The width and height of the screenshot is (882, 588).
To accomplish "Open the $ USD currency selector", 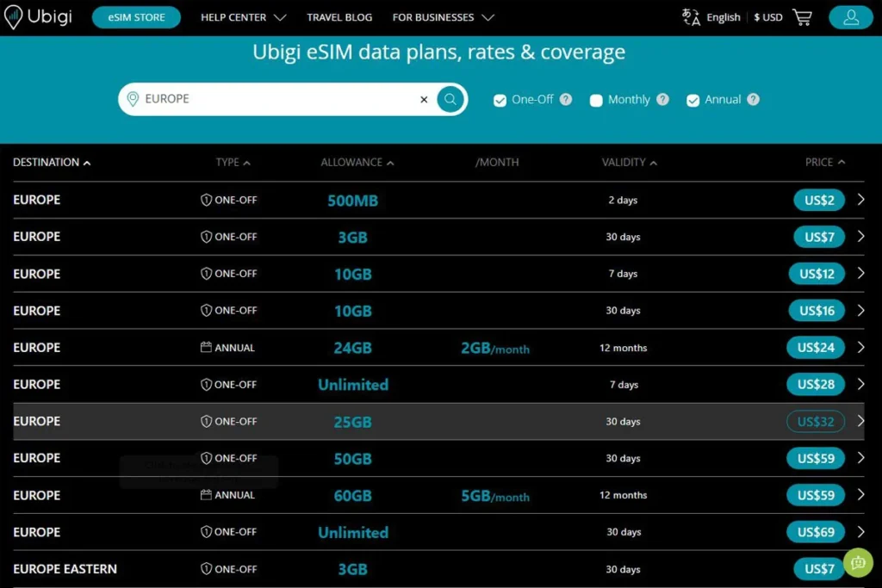I will coord(767,16).
